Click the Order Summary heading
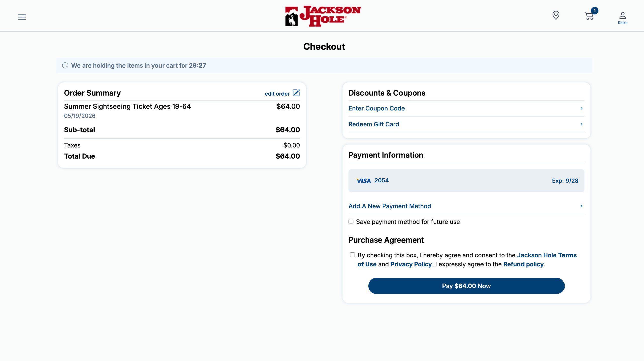The image size is (644, 361). pos(92,93)
